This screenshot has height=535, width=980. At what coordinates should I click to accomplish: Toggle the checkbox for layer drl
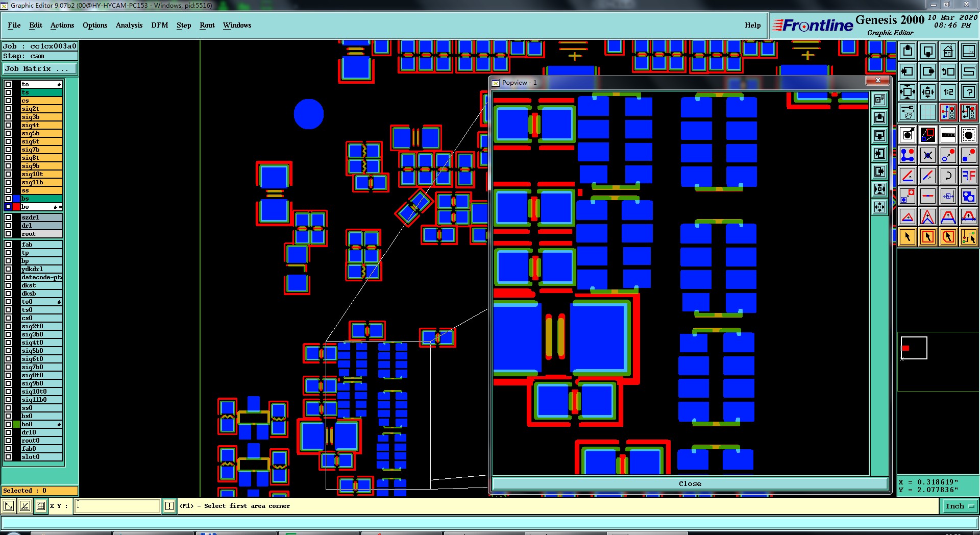(8, 226)
